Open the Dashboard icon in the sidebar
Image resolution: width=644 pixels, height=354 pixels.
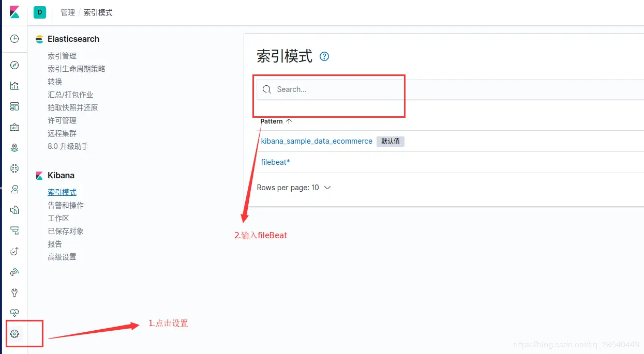(14, 106)
